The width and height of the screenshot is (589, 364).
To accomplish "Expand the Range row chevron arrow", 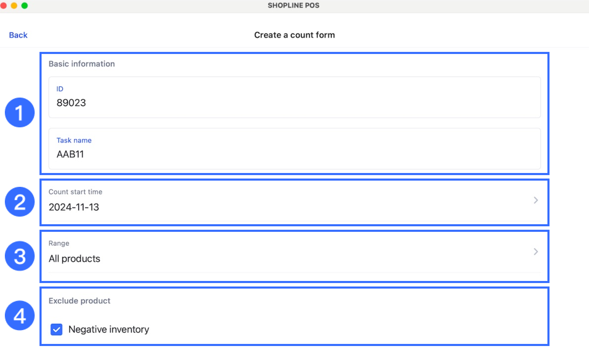I will pos(536,252).
